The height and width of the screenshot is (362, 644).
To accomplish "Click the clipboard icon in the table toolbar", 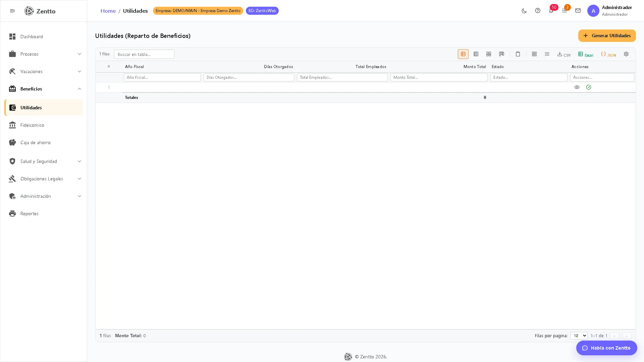I will (518, 54).
